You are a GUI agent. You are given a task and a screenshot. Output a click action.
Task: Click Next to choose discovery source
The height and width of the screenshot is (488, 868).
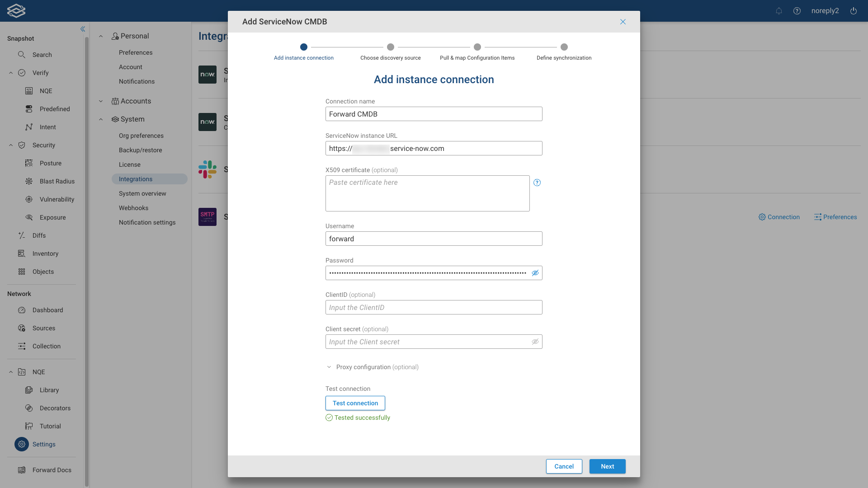607,466
